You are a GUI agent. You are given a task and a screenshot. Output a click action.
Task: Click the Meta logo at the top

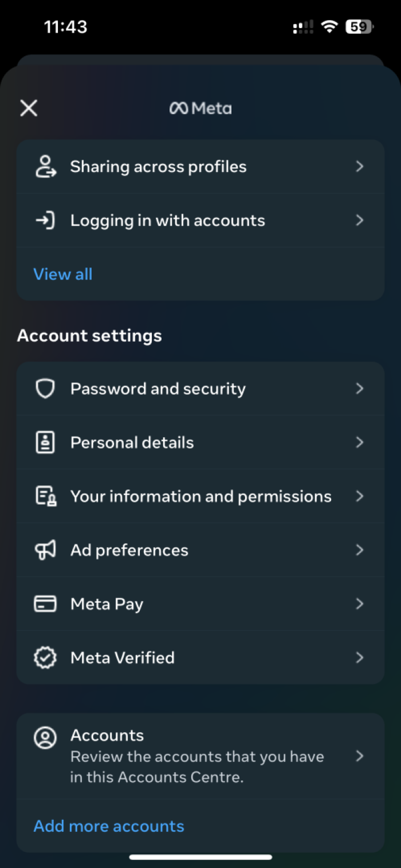pos(200,108)
